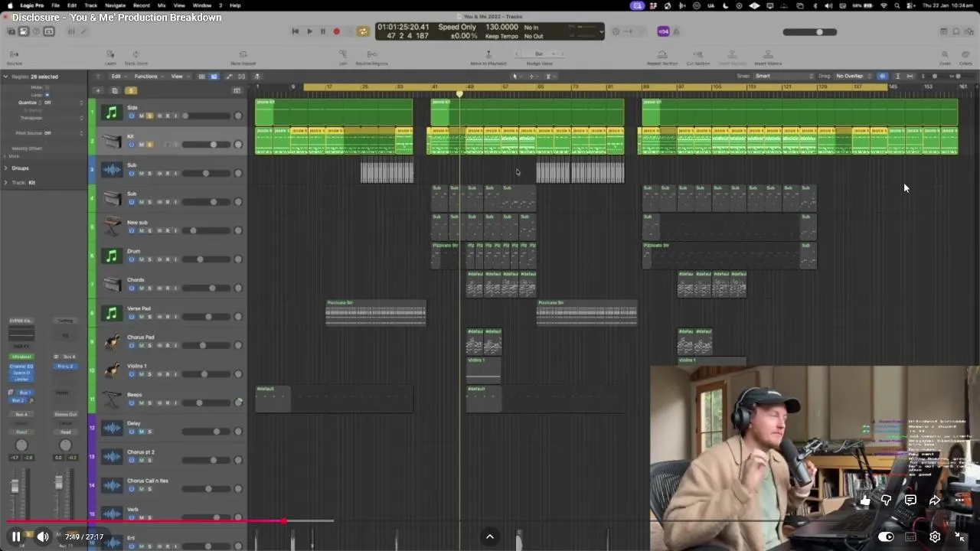Click the Note Repeat toolbar icon
Viewport: 980px width, 551px height.
point(243,57)
